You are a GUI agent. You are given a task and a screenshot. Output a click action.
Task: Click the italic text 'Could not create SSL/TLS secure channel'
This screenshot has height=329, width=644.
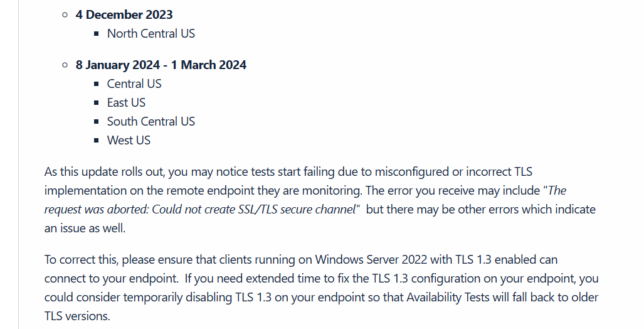tap(254, 209)
